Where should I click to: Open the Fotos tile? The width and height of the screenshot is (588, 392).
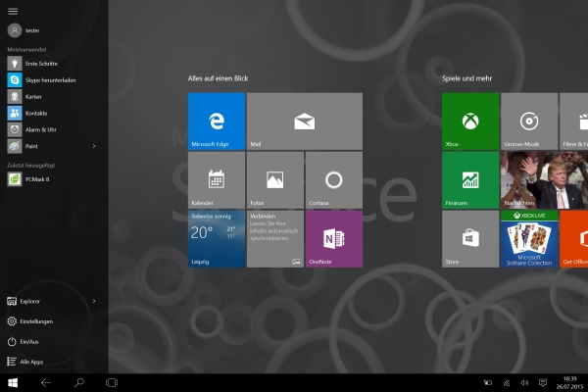(275, 180)
